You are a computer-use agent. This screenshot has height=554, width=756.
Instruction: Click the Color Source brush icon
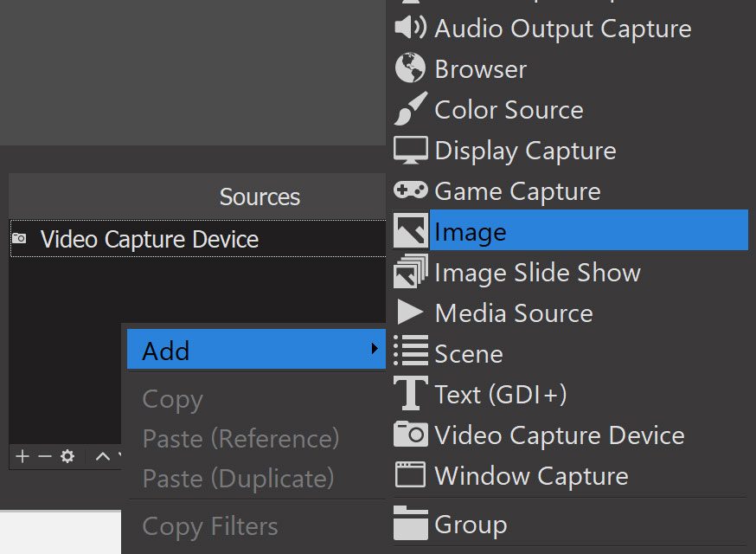[410, 110]
